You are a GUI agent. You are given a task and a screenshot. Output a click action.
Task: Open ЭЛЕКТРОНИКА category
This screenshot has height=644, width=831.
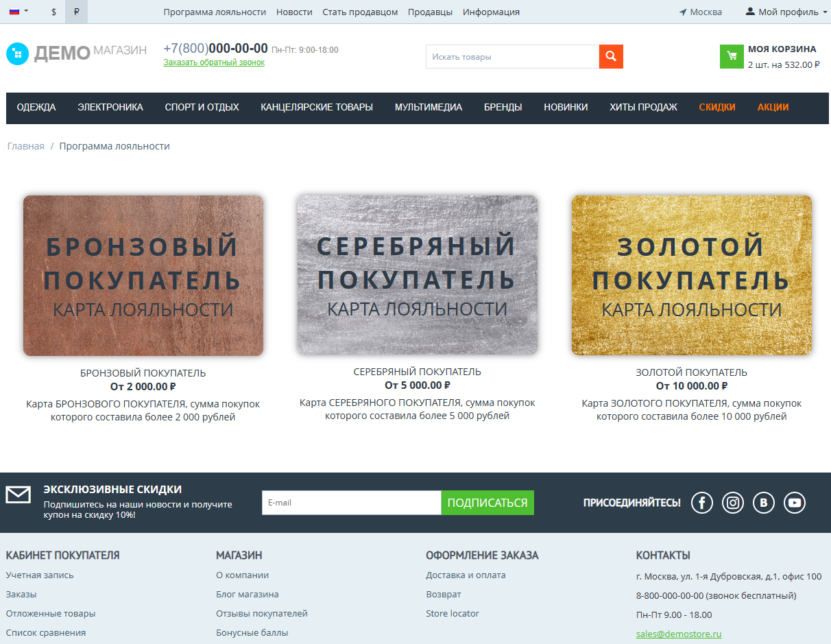pos(110,107)
